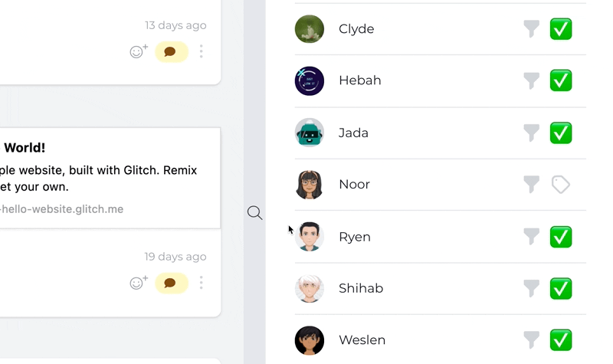Filter by Noor using funnel icon
Viewport: 613px width, 364px height.
coord(531,184)
